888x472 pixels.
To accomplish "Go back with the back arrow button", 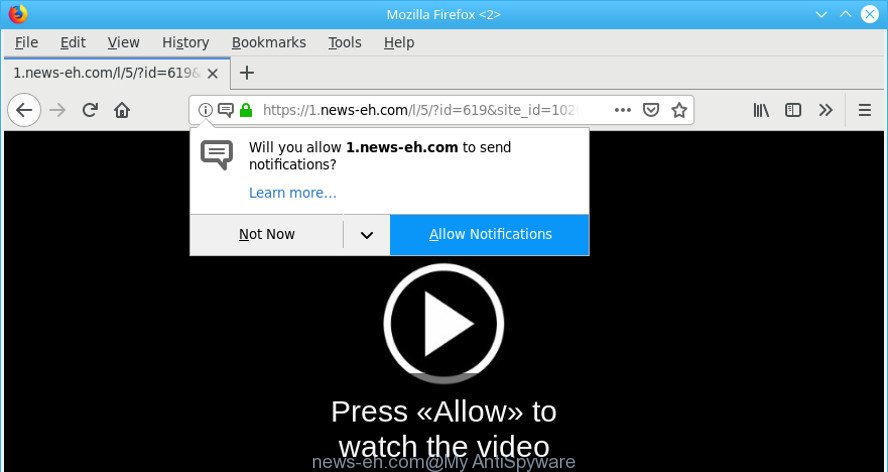I will click(x=24, y=110).
